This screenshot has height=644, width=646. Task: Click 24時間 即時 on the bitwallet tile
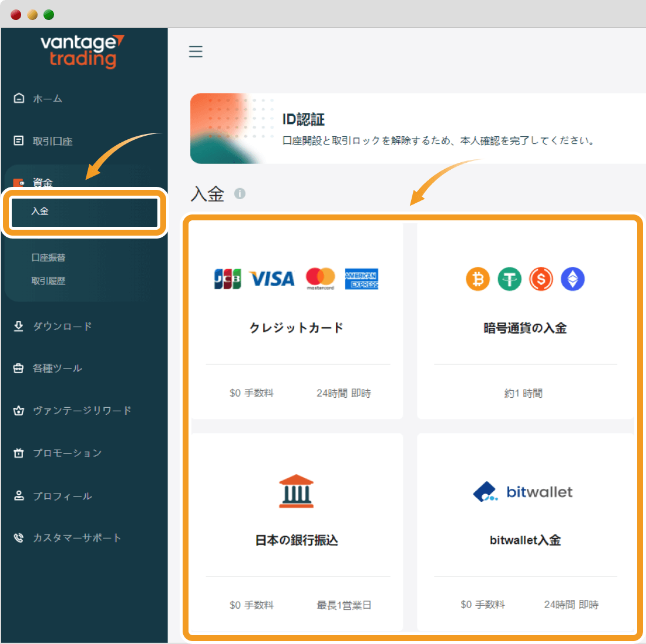coord(571,605)
